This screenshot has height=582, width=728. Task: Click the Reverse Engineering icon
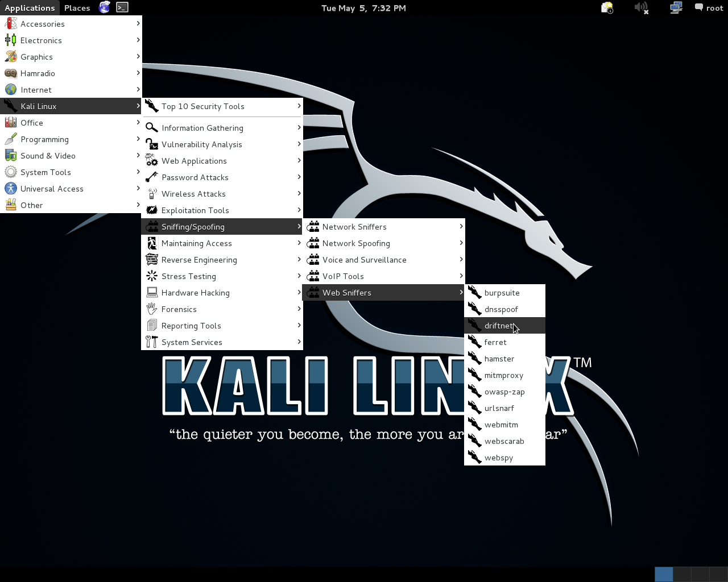pyautogui.click(x=152, y=260)
